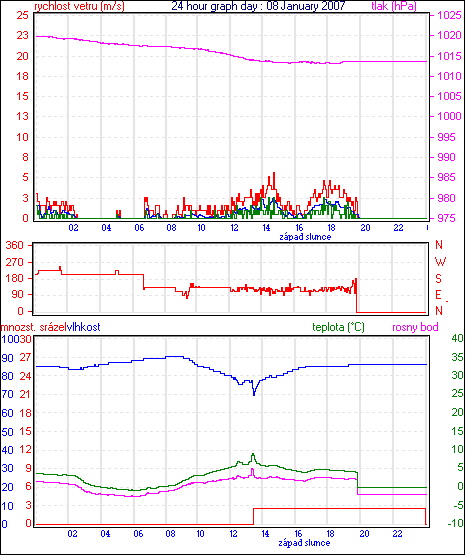466x556 pixels.
Task: Select hour 06 tick on top graph
Action: (x=139, y=227)
